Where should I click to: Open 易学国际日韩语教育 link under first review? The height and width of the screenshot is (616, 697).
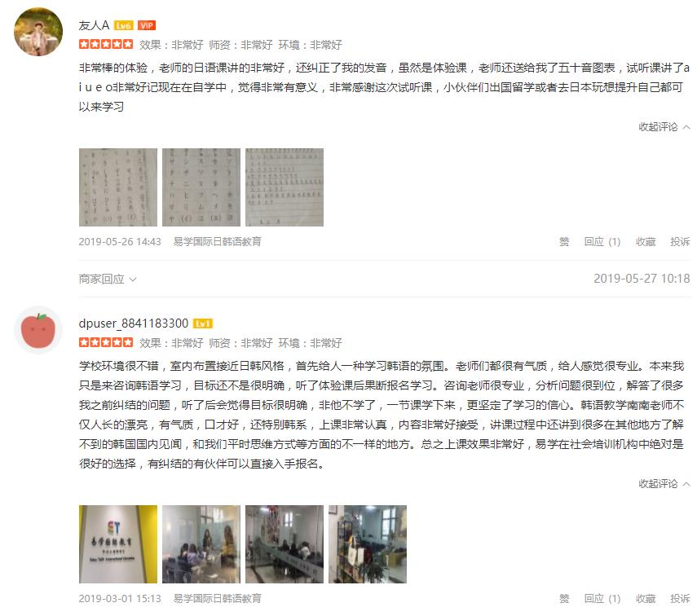pyautogui.click(x=218, y=242)
